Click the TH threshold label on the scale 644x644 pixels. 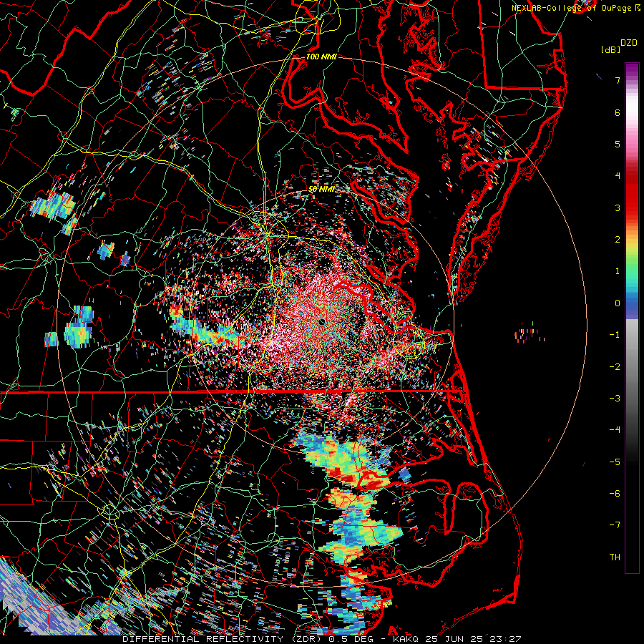point(615,557)
